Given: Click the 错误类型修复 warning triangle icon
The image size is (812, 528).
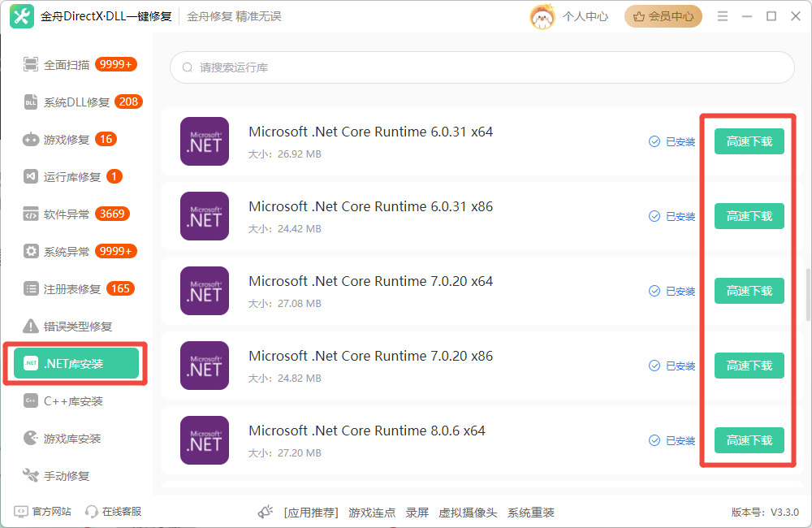Looking at the screenshot, I should tap(31, 326).
